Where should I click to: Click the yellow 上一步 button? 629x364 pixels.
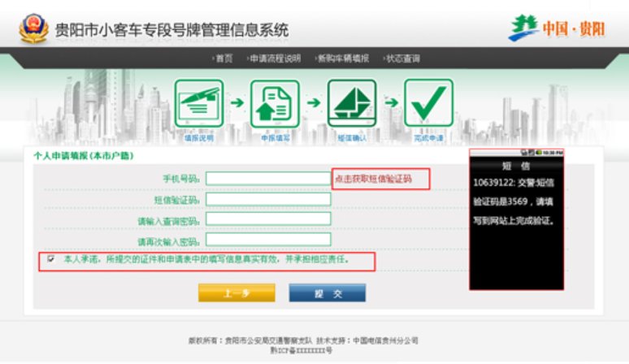[236, 293]
